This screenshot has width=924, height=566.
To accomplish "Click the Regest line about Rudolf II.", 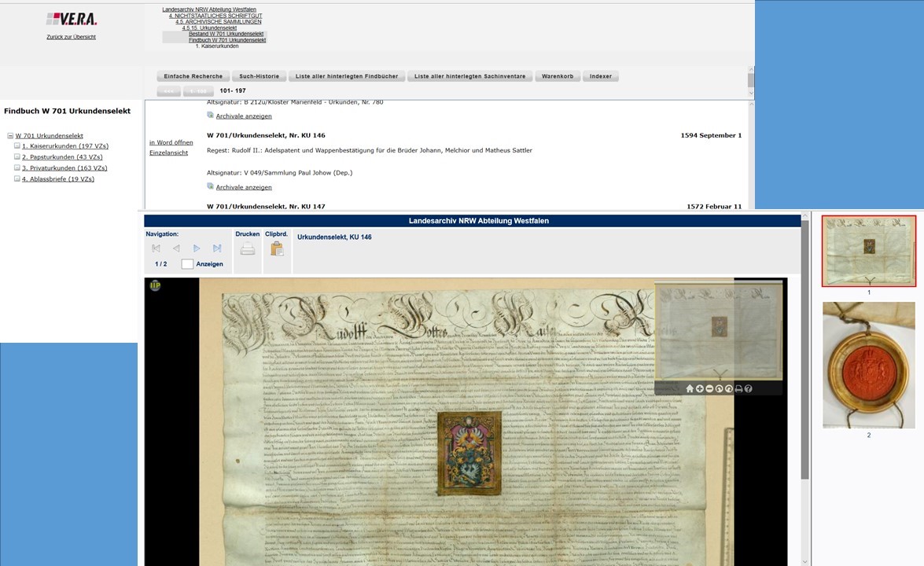I will 370,151.
